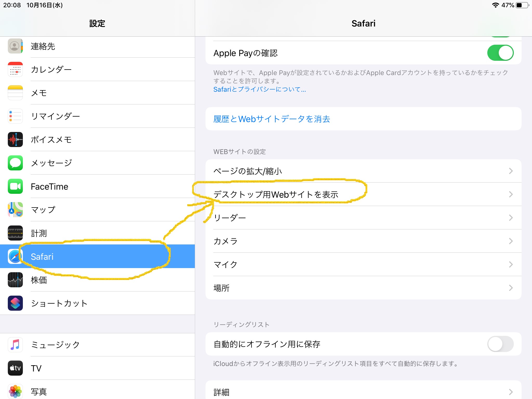Enable 自動的にオフライン用に保存 switch
Image resolution: width=532 pixels, height=399 pixels.
(x=500, y=344)
